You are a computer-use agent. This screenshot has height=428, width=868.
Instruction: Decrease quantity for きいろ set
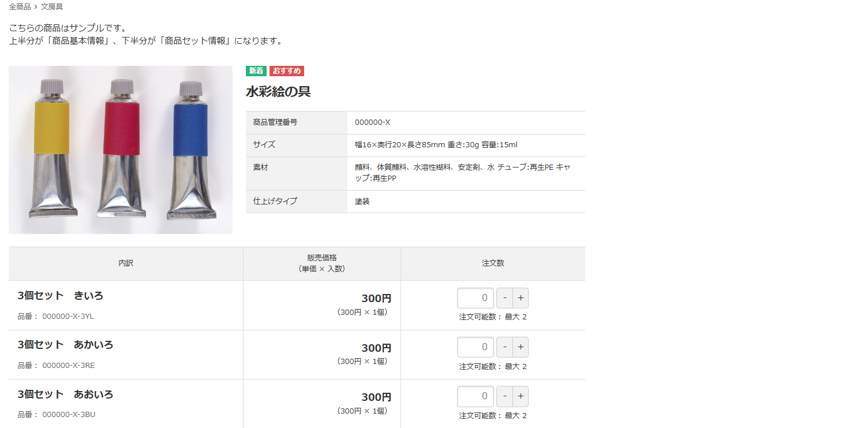tap(505, 298)
